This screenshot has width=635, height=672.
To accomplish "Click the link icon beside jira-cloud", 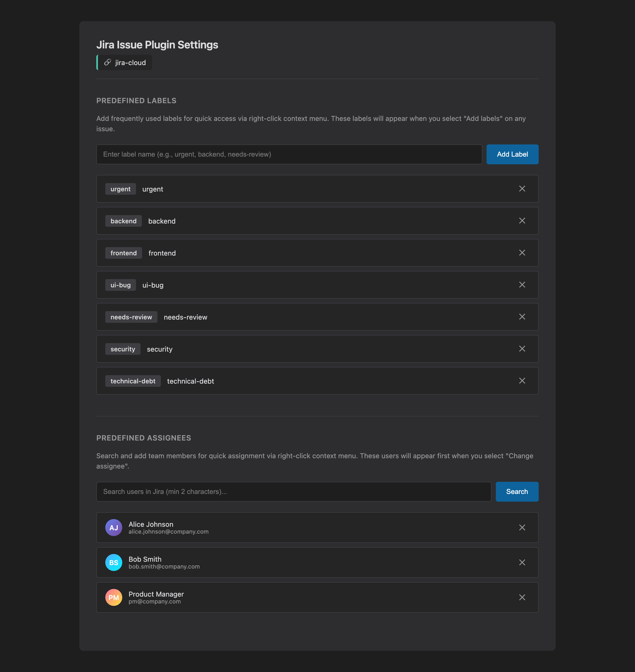I will click(x=108, y=62).
